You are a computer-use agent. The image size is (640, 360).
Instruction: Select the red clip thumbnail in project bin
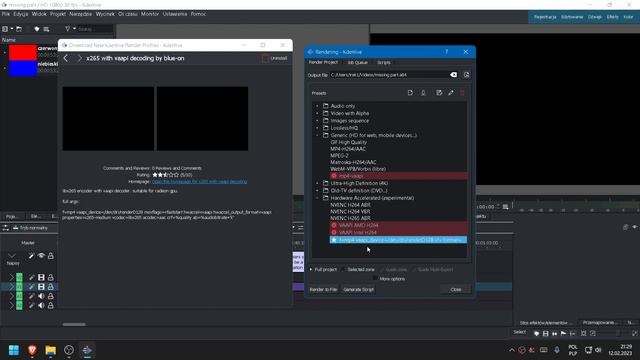pos(23,52)
